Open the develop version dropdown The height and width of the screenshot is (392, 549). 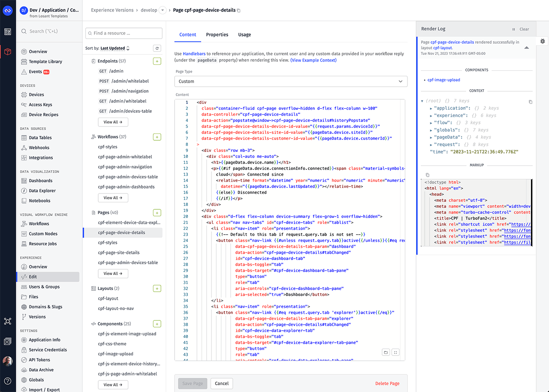(162, 10)
